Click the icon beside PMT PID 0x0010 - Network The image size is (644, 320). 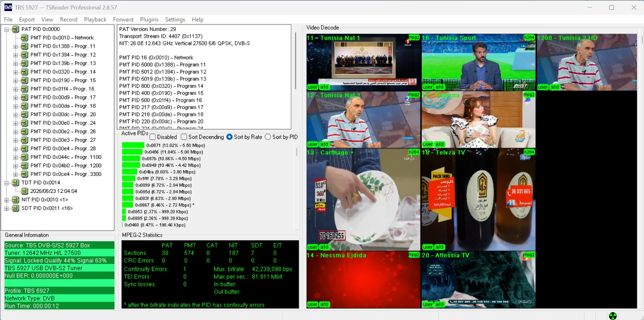coord(24,38)
